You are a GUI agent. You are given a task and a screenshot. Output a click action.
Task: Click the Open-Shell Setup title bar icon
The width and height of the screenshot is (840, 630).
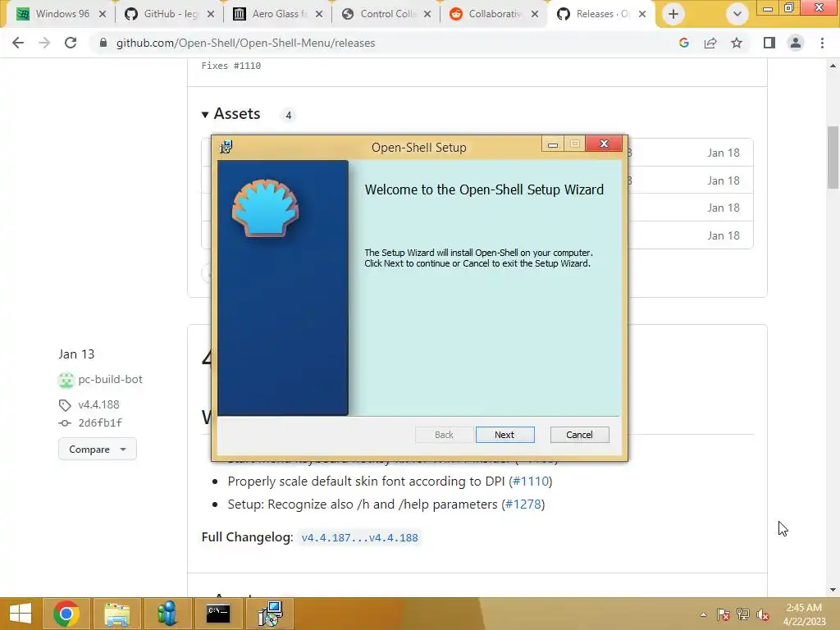click(x=226, y=147)
